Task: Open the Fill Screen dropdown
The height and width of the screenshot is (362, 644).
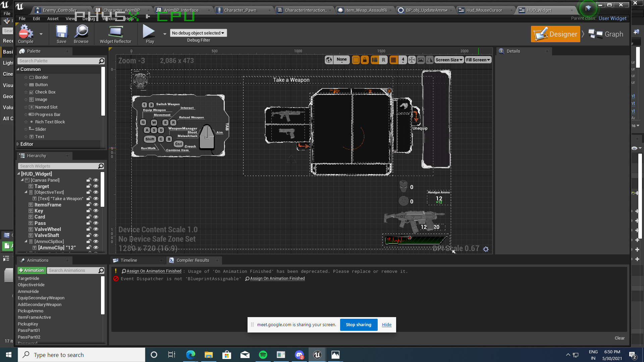Action: 478,60
